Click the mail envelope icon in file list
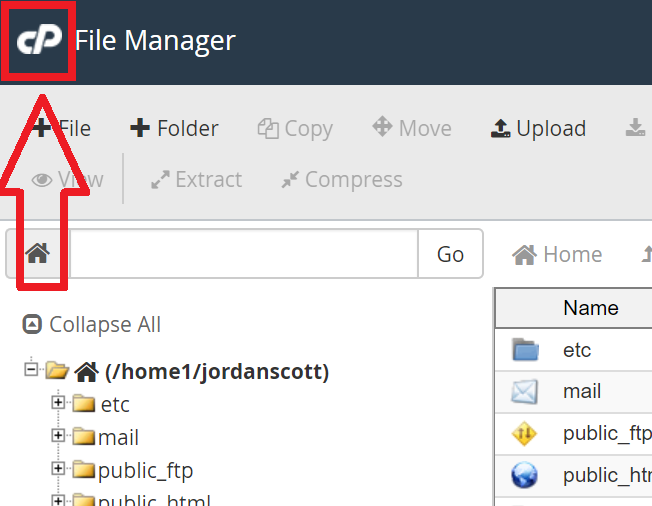The width and height of the screenshot is (652, 506). 525,391
